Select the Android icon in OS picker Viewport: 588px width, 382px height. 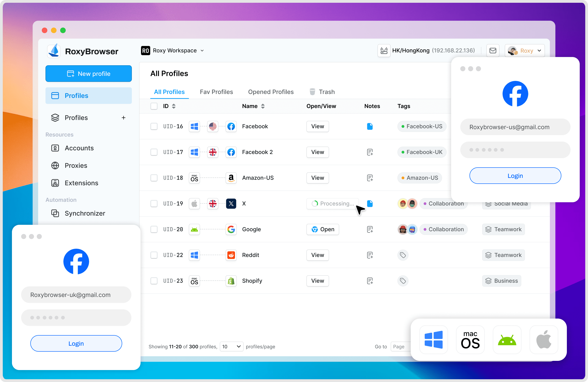point(507,340)
